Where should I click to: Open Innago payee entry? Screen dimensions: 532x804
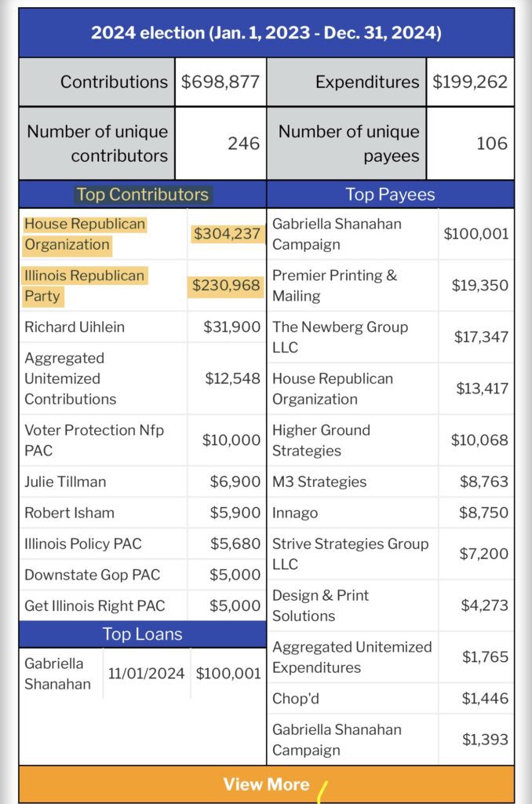point(295,513)
